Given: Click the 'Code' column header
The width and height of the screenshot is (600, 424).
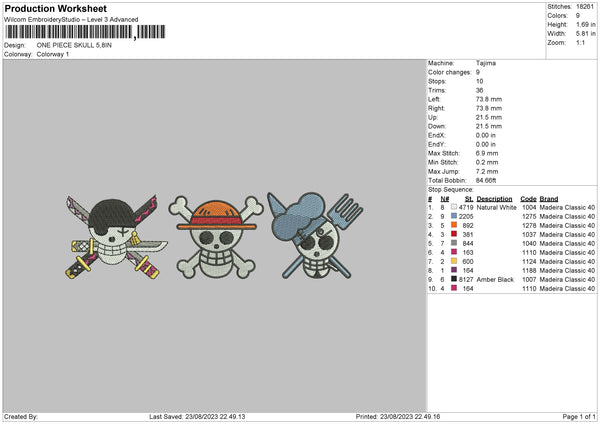Looking at the screenshot, I should (x=528, y=199).
